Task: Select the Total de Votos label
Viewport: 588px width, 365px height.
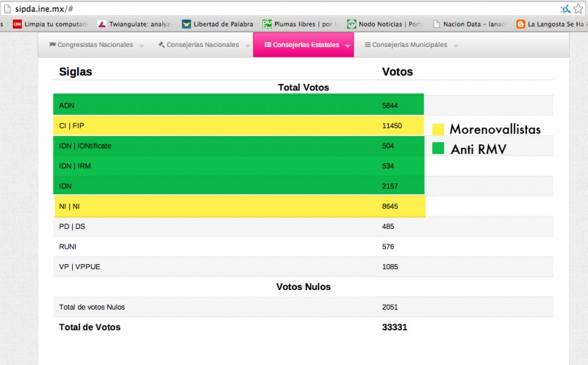Action: [90, 327]
